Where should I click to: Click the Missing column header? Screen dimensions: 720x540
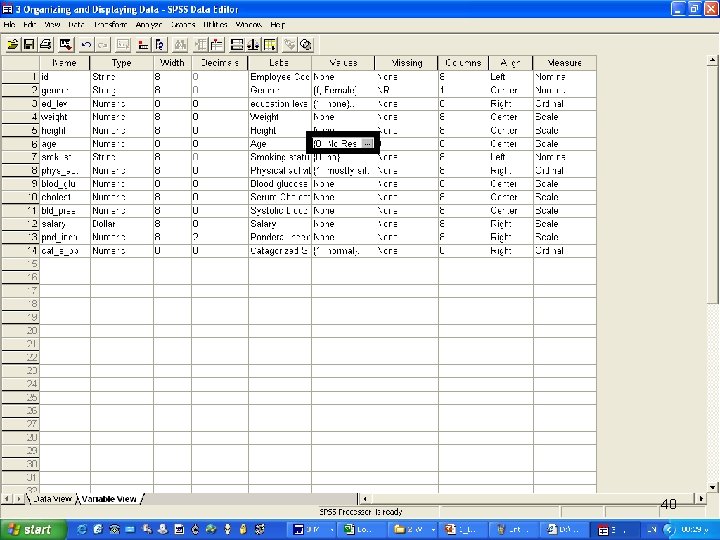tap(406, 63)
